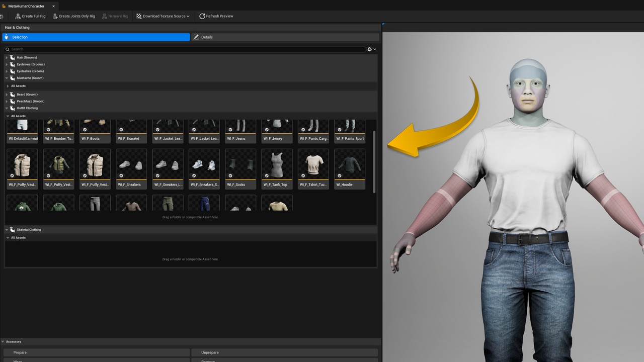The width and height of the screenshot is (644, 362).
Task: Toggle the checkmark on WI_F_Tank_Top thumbnail
Action: click(267, 175)
